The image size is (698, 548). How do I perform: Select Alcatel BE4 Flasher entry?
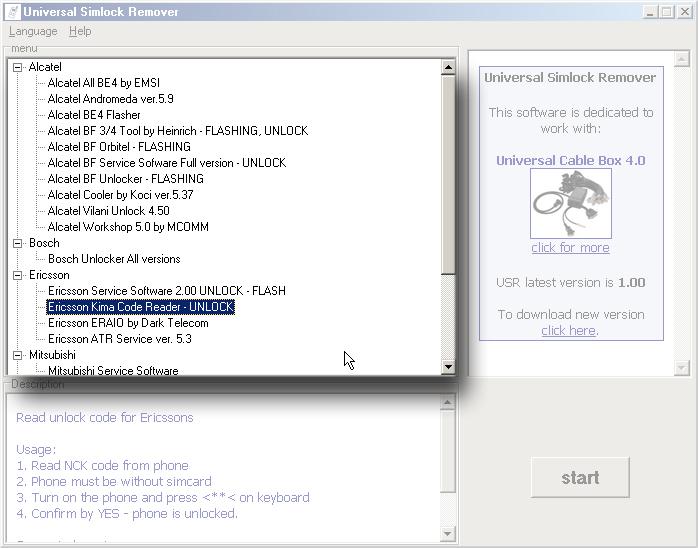click(x=94, y=115)
